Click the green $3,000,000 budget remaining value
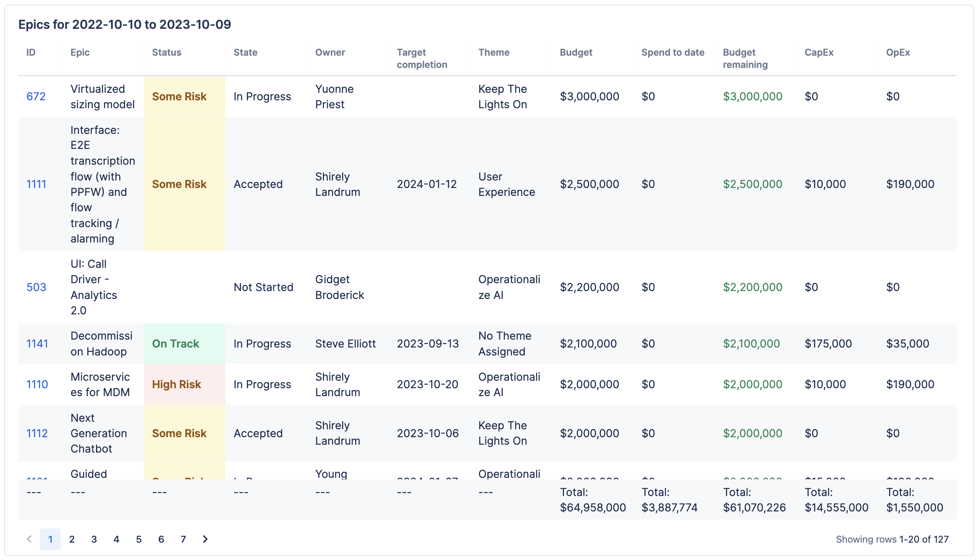 752,96
